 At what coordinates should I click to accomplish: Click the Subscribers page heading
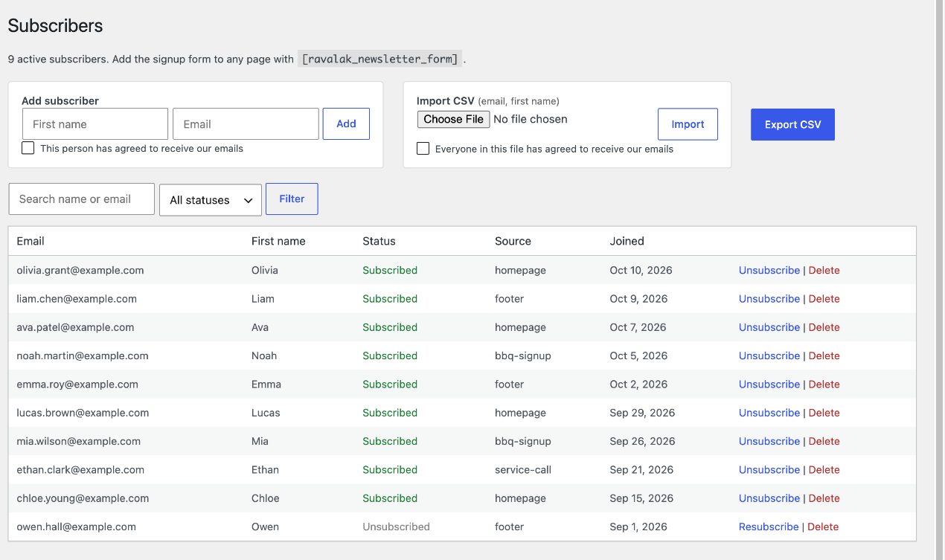click(55, 26)
